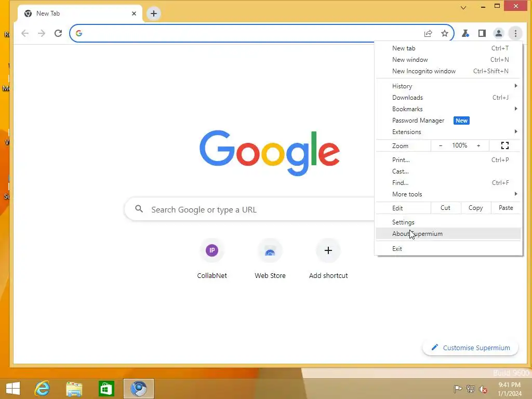Open the Windows Store taskbar icon

(x=106, y=389)
